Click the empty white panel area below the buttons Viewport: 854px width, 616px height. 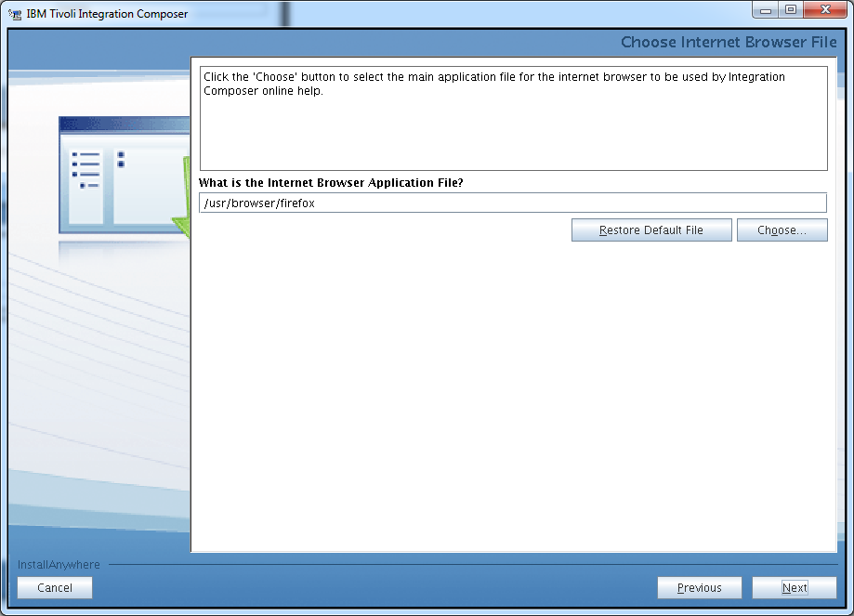click(514, 395)
